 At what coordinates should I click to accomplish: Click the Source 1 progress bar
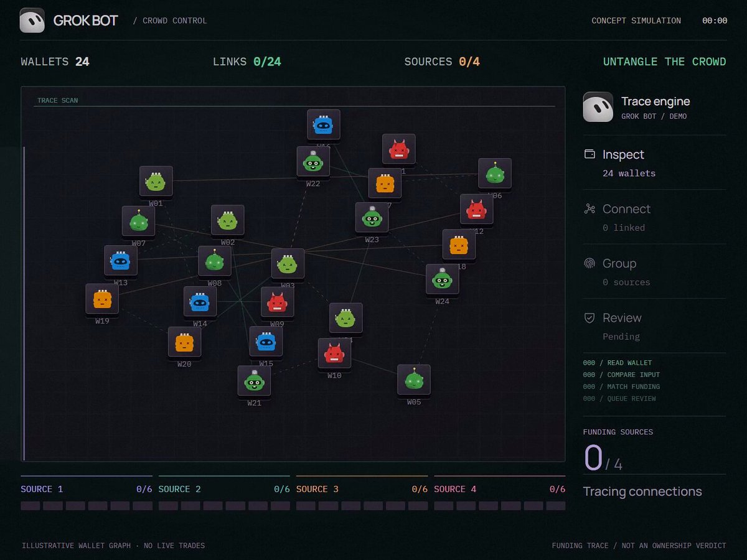tap(87, 506)
